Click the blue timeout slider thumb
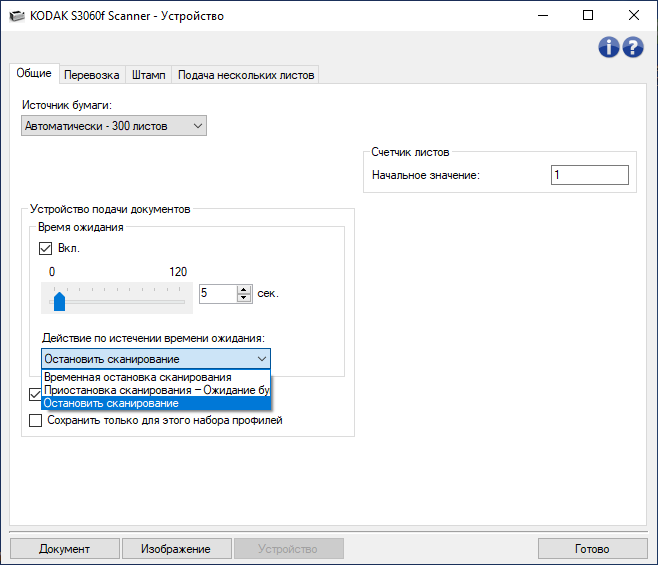Image resolution: width=658 pixels, height=565 pixels. click(x=59, y=301)
